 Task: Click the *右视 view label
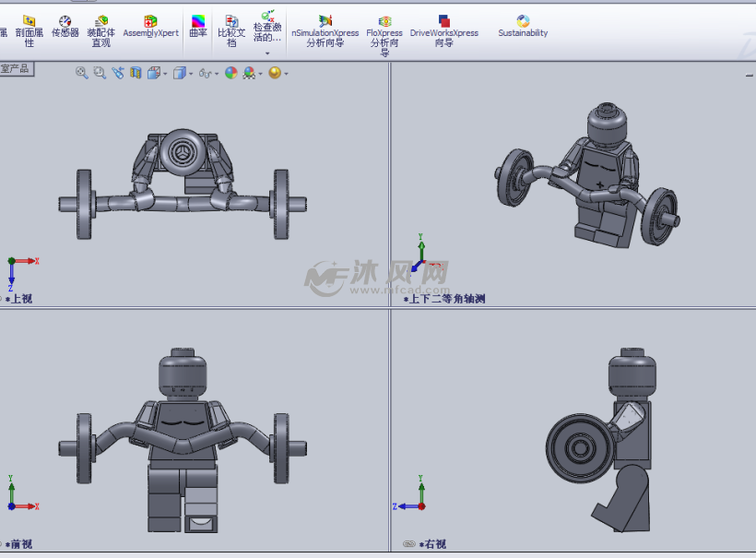[433, 544]
